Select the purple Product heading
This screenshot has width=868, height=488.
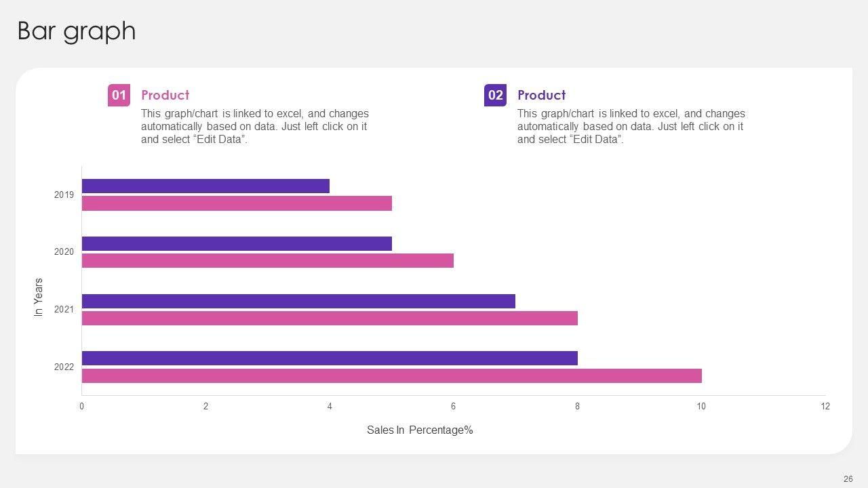[541, 95]
